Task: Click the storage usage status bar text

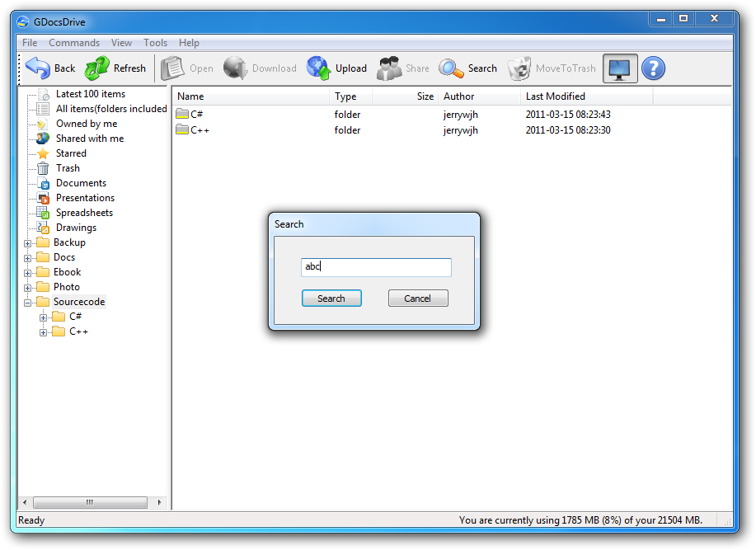Action: point(580,520)
